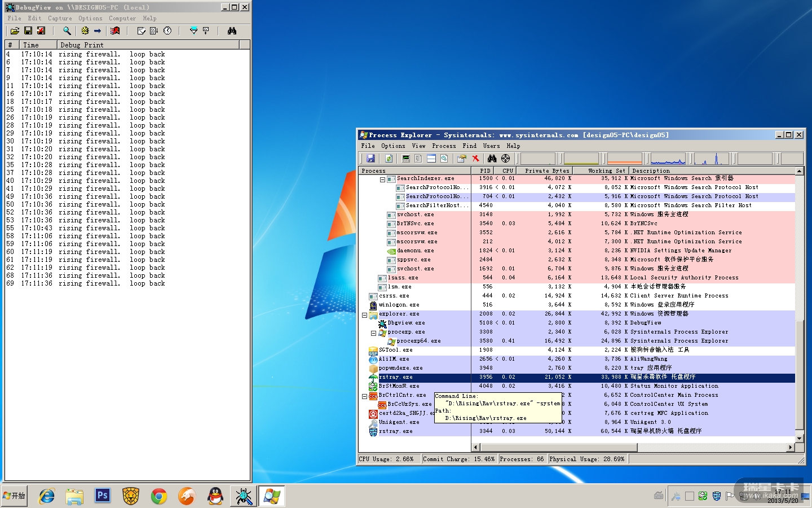The height and width of the screenshot is (508, 812).
Task: Click the Refresh icon in Process Explorer toolbar
Action: 389,159
